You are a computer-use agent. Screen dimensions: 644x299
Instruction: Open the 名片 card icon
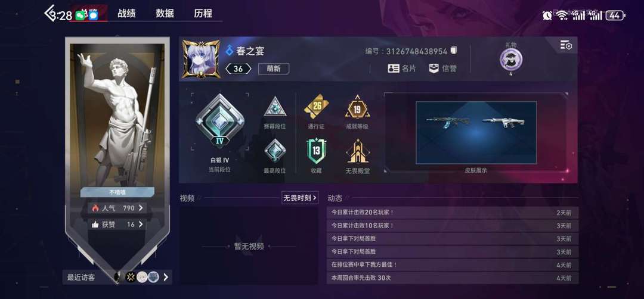point(393,68)
